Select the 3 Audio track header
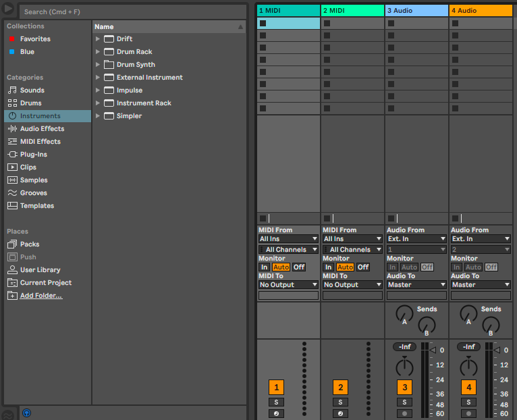 416,11
